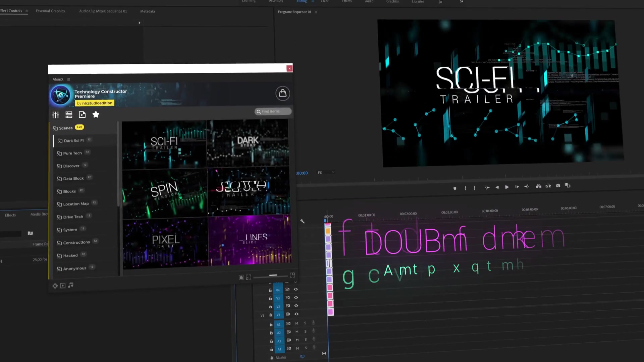The image size is (644, 362).
Task: Click the V4 sync lock icon
Action: click(287, 289)
